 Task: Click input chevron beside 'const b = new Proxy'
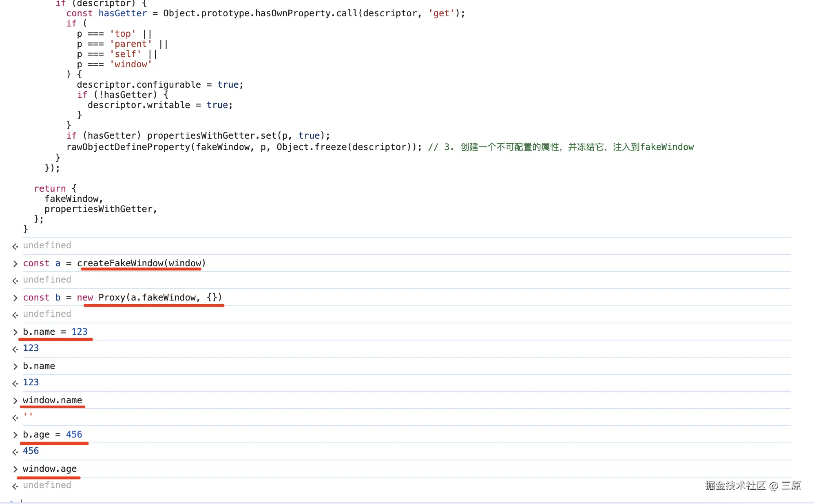click(x=15, y=298)
